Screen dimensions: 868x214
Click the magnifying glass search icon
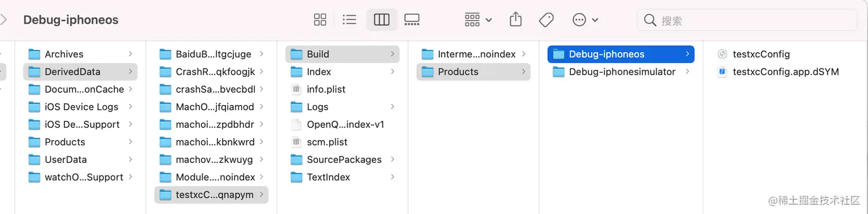[650, 21]
